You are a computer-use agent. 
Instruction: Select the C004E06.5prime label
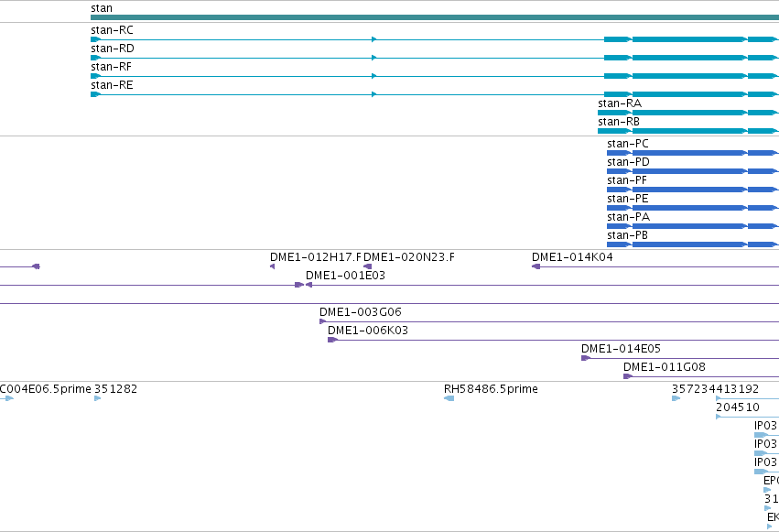pos(45,389)
